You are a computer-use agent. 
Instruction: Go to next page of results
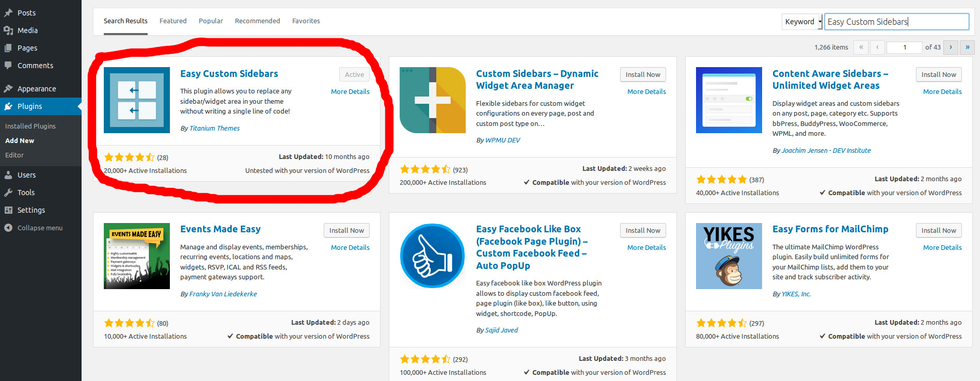pos(951,47)
